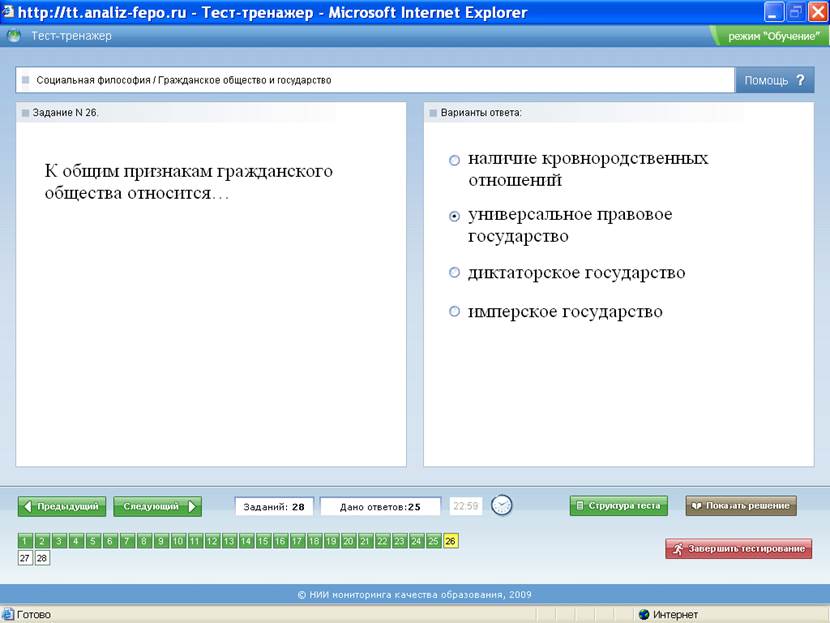The width and height of the screenshot is (830, 623).
Task: Click the question mark icon in Помощь
Action: tap(800, 80)
